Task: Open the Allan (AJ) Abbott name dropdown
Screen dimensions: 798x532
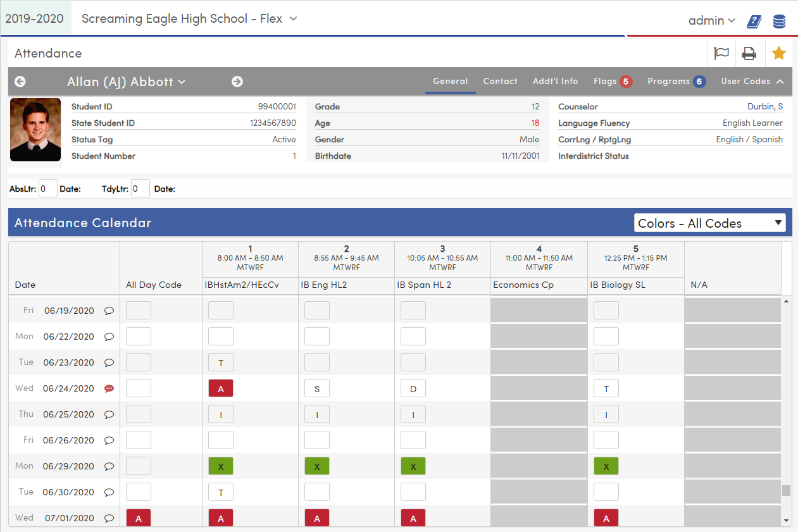Action: (127, 82)
